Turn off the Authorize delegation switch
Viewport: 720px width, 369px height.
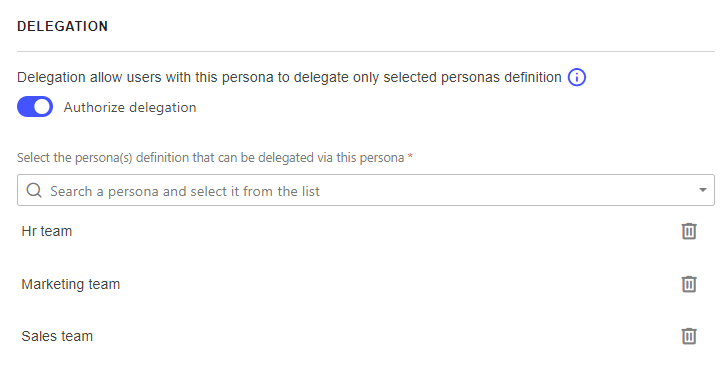pyautogui.click(x=35, y=106)
